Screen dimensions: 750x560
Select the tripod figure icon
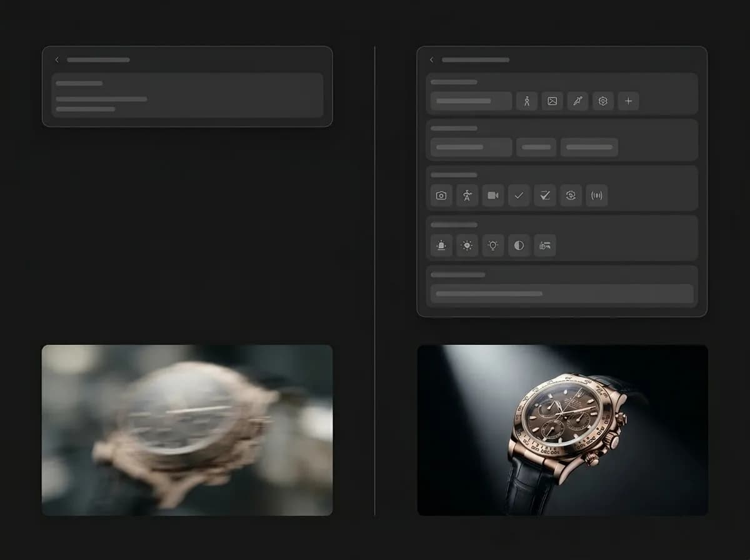pos(467,196)
